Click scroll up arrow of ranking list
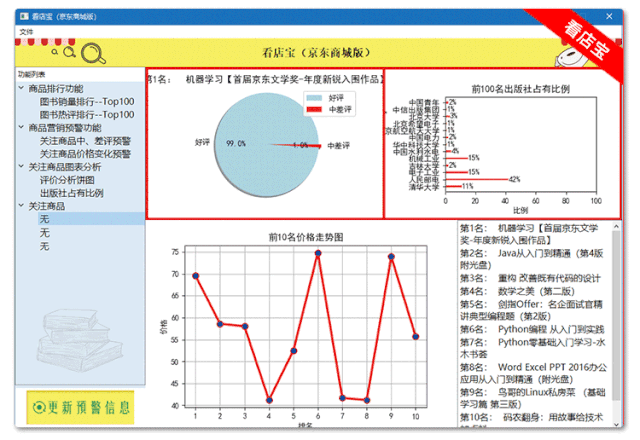This screenshot has height=440, width=640. coord(616,226)
